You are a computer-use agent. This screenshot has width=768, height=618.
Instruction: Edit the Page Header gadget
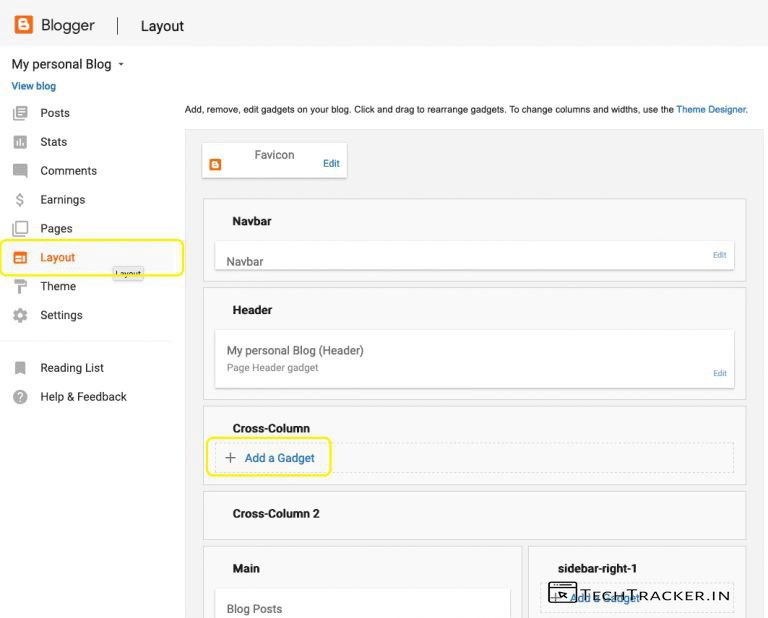(x=719, y=373)
